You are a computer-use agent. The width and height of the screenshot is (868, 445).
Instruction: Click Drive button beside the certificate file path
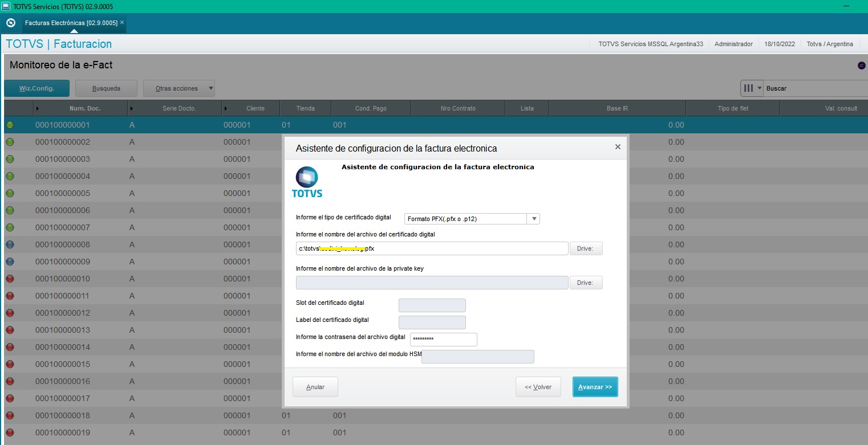click(586, 248)
